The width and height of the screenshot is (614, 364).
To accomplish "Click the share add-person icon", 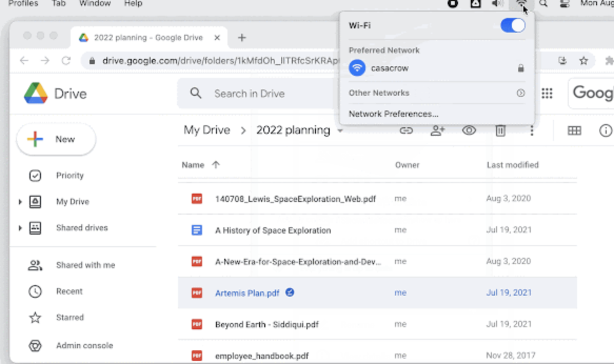I will click(x=438, y=130).
